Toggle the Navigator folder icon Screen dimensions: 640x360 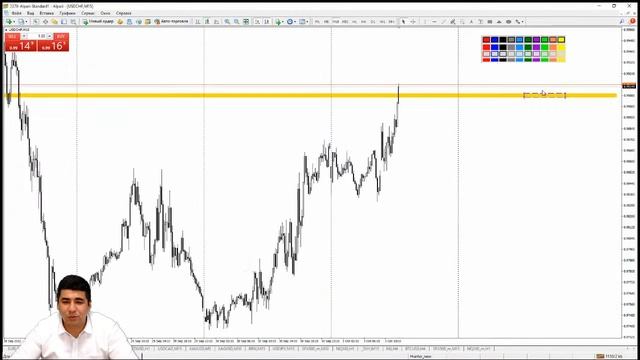tap(54, 22)
